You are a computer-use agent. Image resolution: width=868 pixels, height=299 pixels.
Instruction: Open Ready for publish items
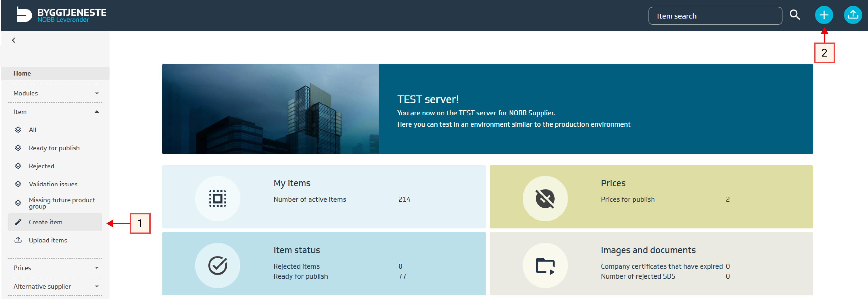(54, 148)
